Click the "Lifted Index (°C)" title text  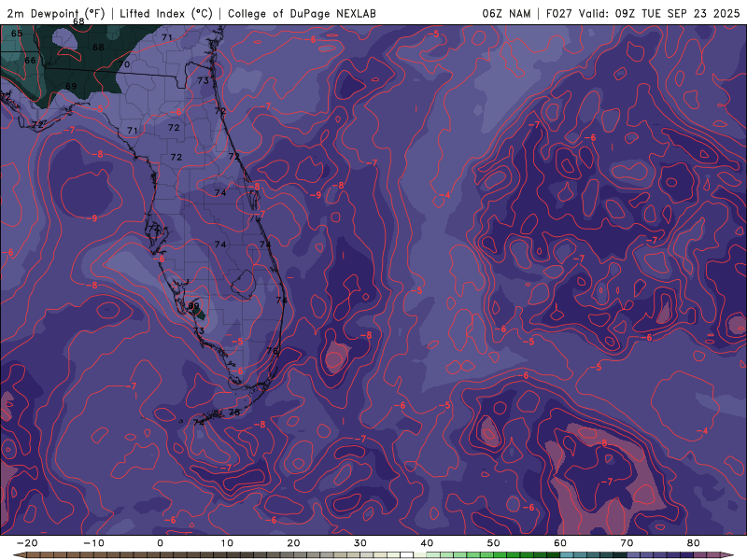tap(166, 13)
